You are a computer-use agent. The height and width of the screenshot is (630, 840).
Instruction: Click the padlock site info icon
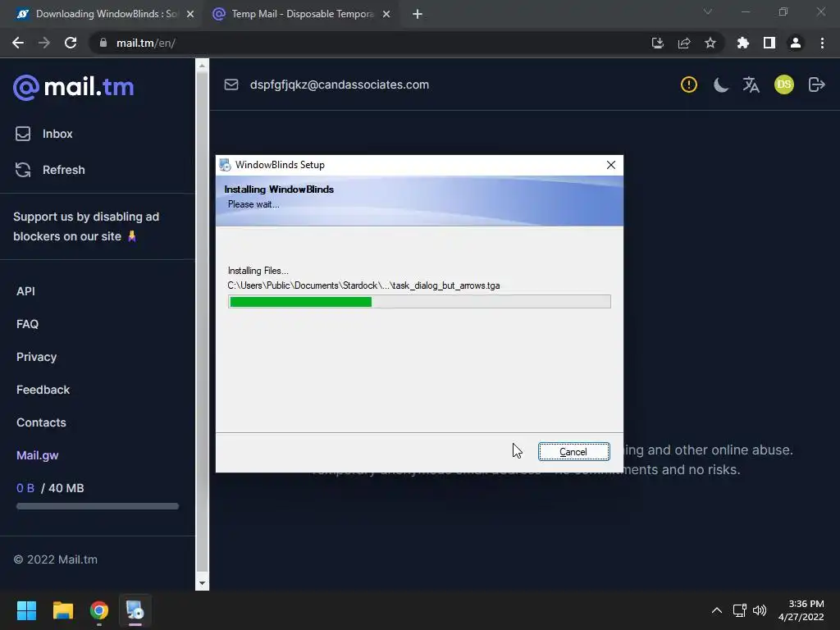click(x=103, y=43)
